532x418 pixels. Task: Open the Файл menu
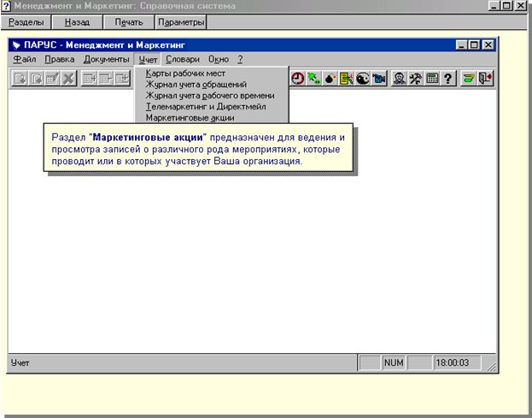(25, 60)
